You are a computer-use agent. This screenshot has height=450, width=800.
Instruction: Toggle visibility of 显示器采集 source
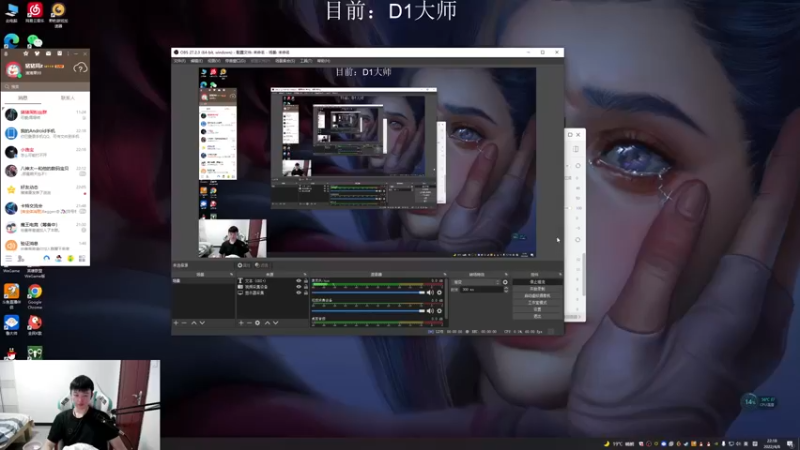click(299, 293)
